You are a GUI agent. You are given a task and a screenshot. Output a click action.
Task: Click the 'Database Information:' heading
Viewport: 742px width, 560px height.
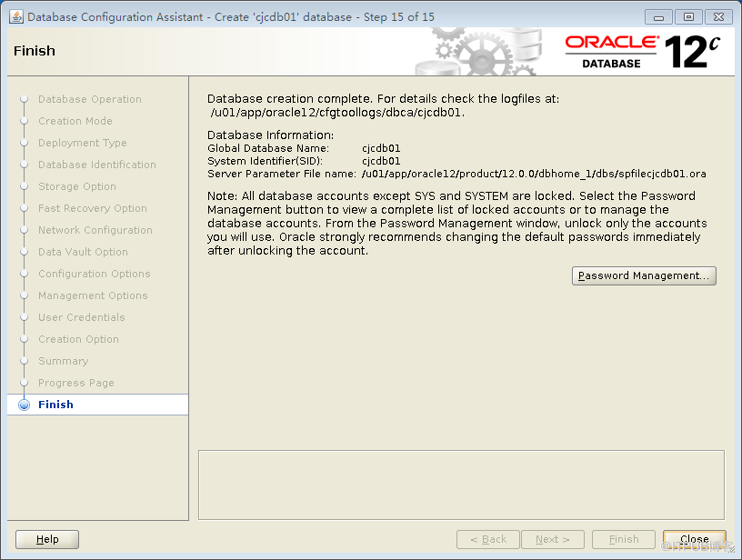(271, 135)
